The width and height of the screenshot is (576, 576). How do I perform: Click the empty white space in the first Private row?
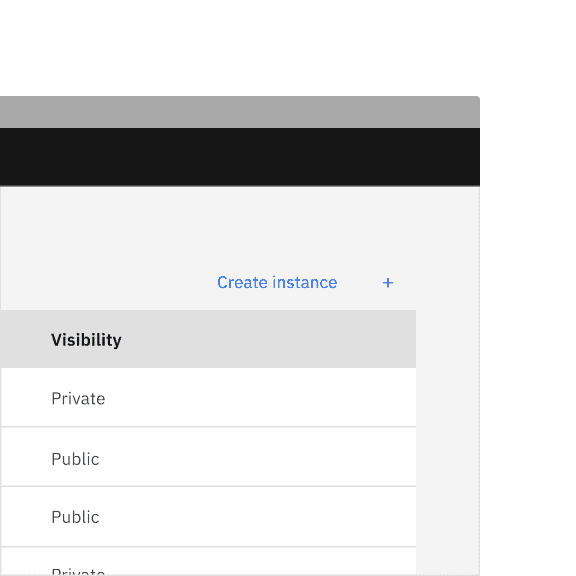pyautogui.click(x=261, y=397)
